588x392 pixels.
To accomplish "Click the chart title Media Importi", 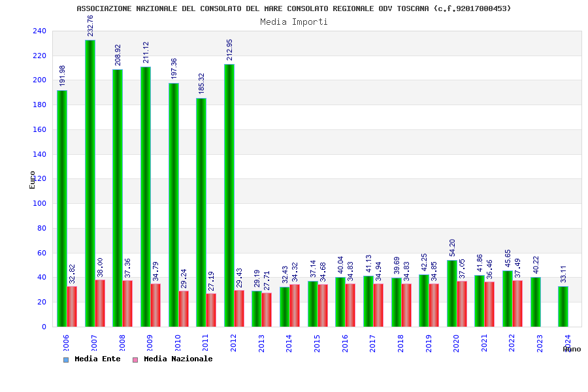I will (x=294, y=22).
